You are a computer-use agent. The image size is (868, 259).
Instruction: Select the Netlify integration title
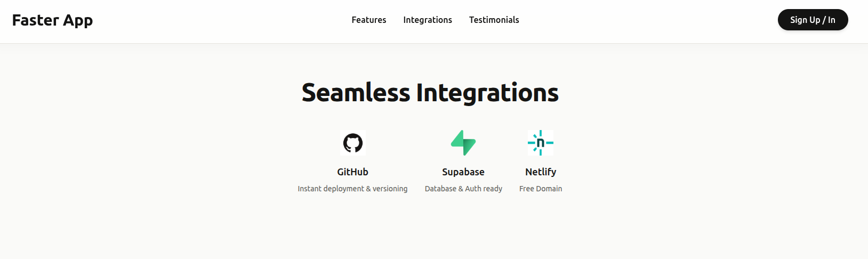[x=541, y=172]
